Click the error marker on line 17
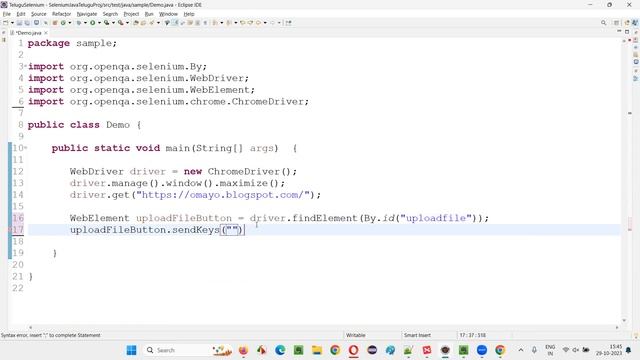The height and width of the screenshot is (360, 640). pos(11,230)
